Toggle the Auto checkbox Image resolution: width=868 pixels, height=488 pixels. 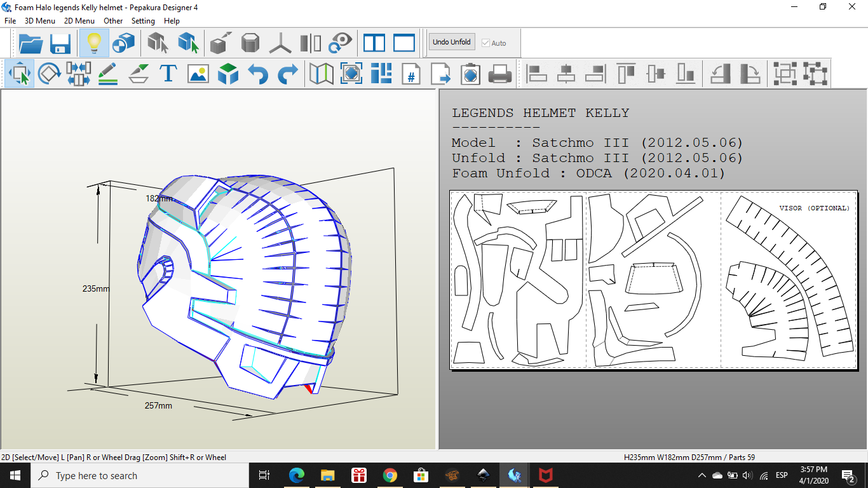[486, 43]
